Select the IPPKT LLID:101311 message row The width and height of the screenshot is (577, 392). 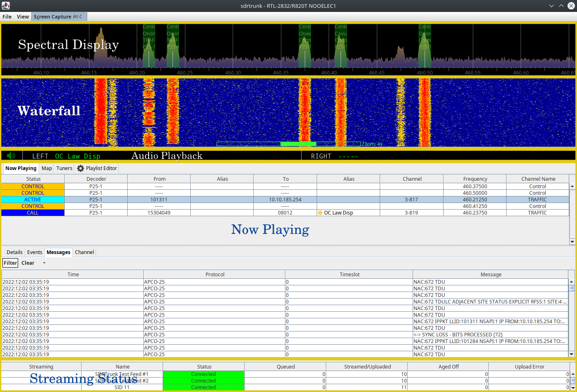(x=285, y=322)
